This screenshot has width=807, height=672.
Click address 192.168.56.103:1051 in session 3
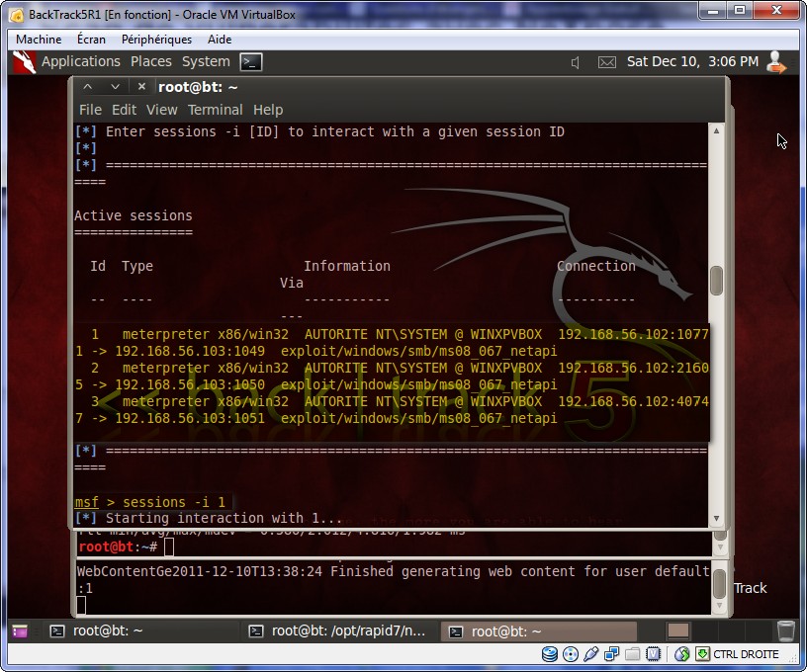pyautogui.click(x=190, y=418)
